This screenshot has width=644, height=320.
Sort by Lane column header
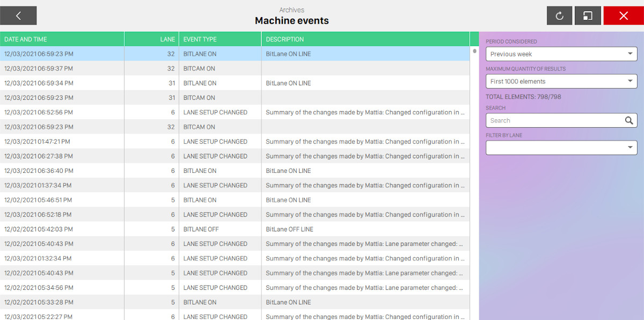(152, 39)
